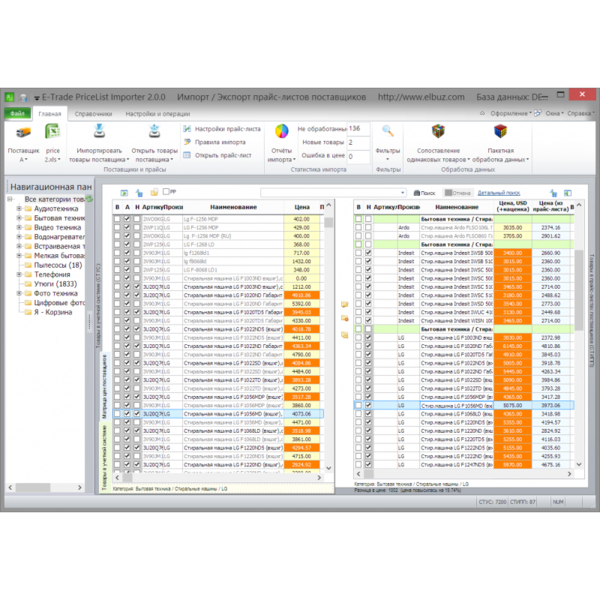Open Настройки прайс-листа settings icon
This screenshot has height=600, width=600.
click(187, 129)
